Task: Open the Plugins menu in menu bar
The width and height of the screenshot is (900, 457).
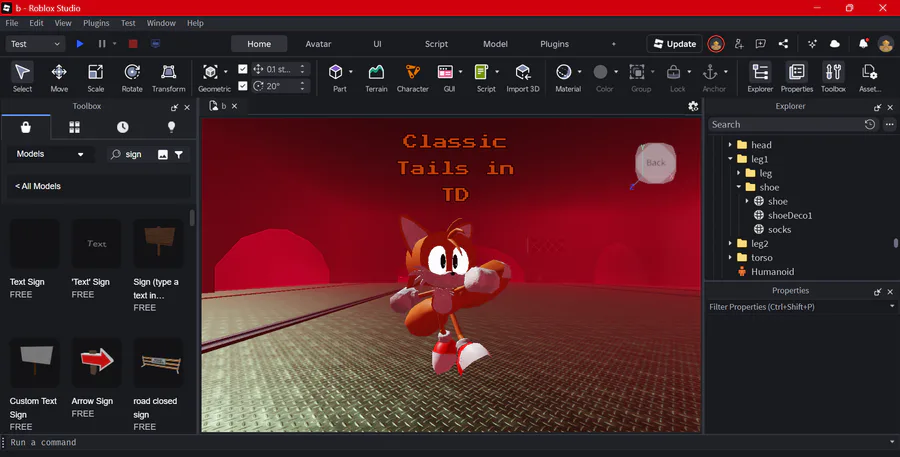Action: (x=96, y=23)
